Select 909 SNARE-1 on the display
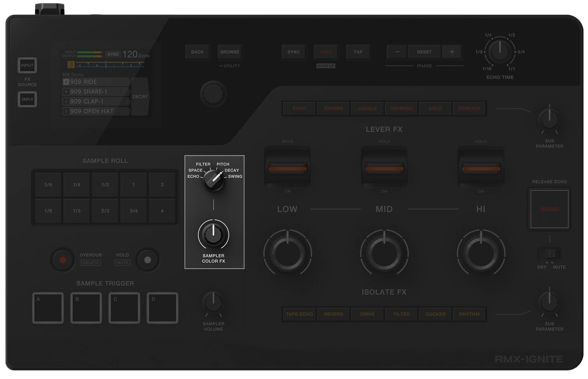588x379 pixels. click(96, 92)
